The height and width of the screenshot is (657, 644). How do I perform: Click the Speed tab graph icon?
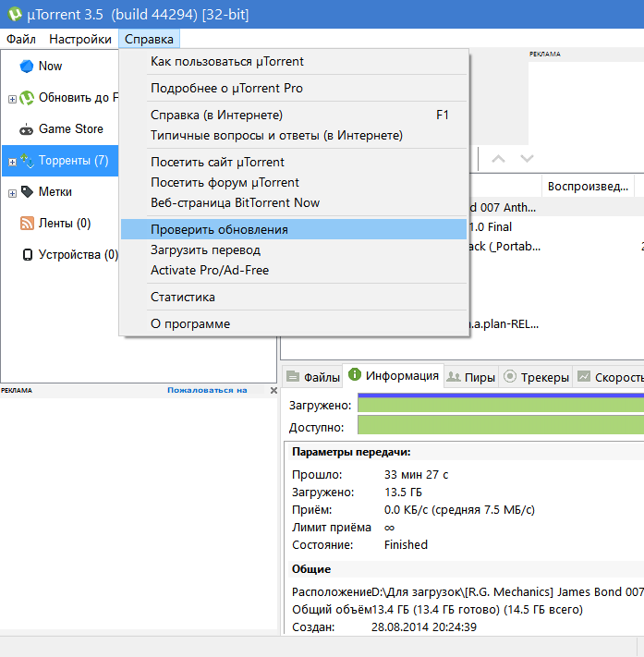click(x=584, y=376)
